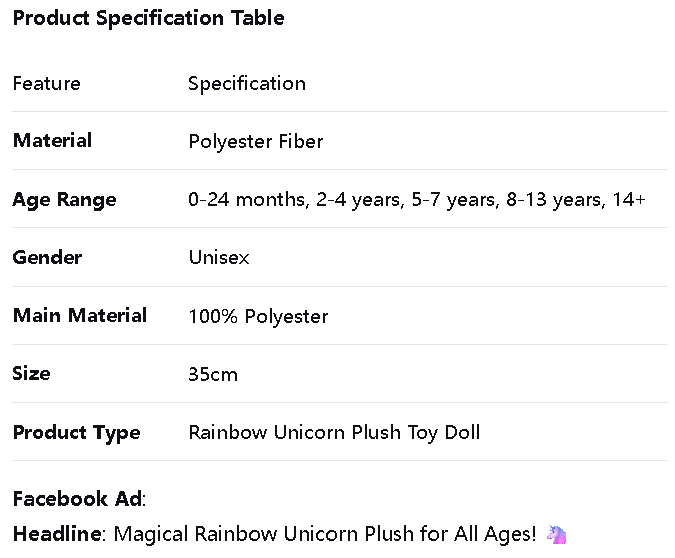
Task: Click the 'Feature' column header
Action: click(46, 83)
